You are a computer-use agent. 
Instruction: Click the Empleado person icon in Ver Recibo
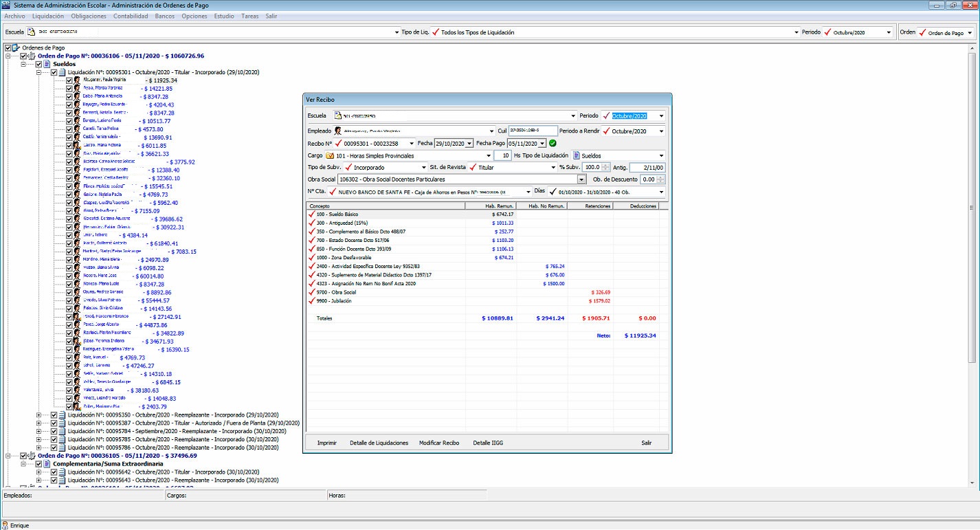[338, 131]
